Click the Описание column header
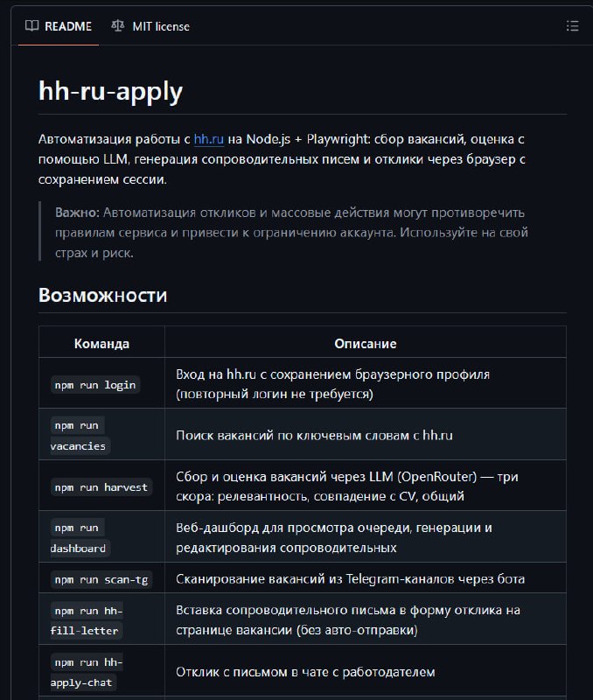 click(x=365, y=344)
